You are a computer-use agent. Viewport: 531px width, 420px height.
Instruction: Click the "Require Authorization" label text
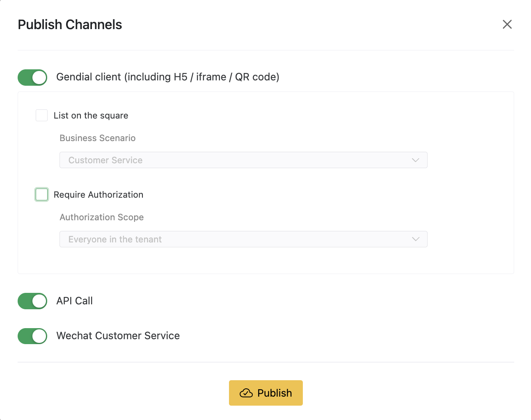[x=98, y=195]
